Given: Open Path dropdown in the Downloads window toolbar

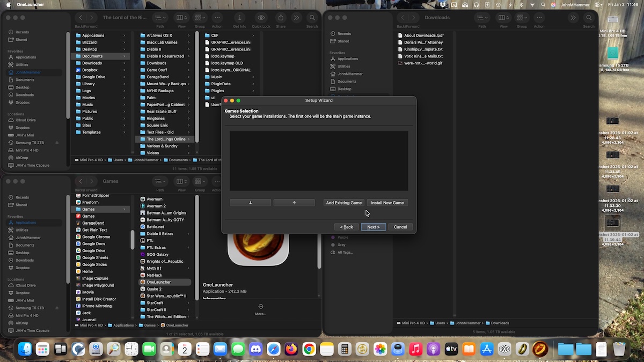Looking at the screenshot, I should pyautogui.click(x=482, y=18).
